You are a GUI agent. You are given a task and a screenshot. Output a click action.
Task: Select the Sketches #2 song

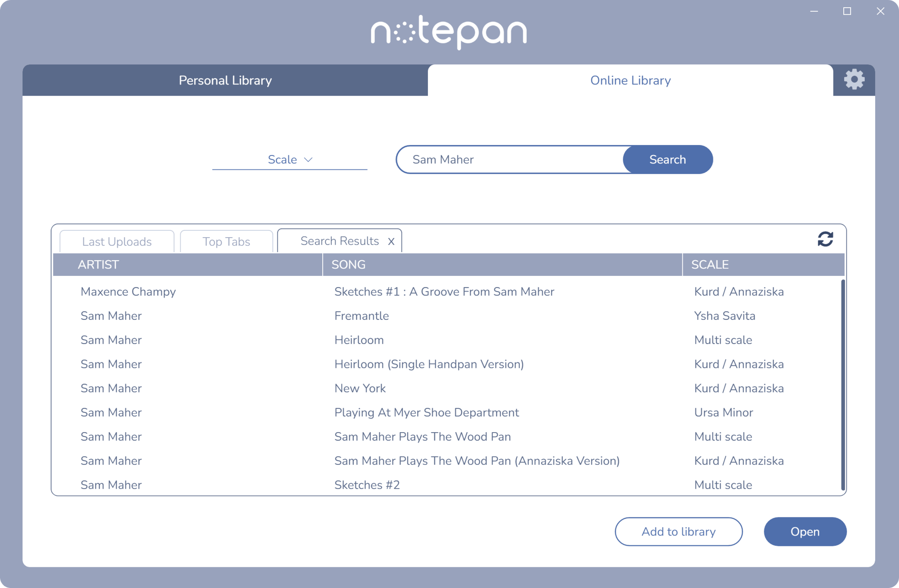tap(367, 485)
